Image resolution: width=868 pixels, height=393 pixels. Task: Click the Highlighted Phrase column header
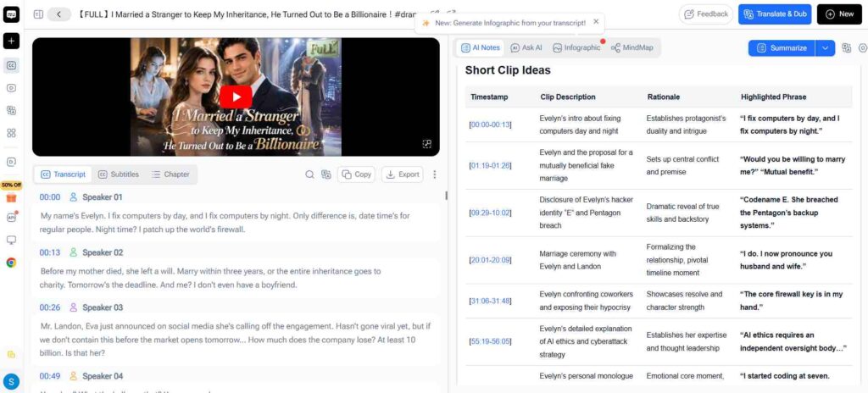[773, 97]
